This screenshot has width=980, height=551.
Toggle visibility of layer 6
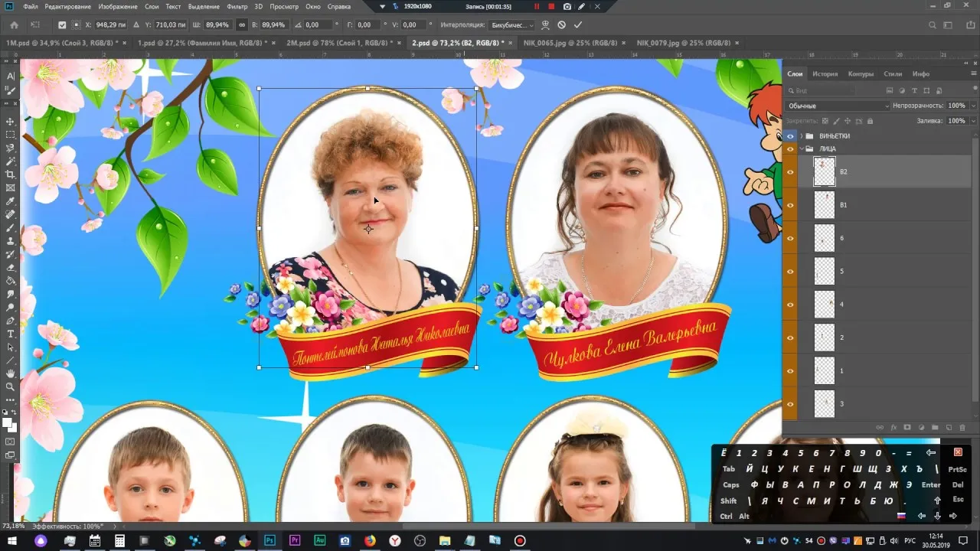coord(790,238)
